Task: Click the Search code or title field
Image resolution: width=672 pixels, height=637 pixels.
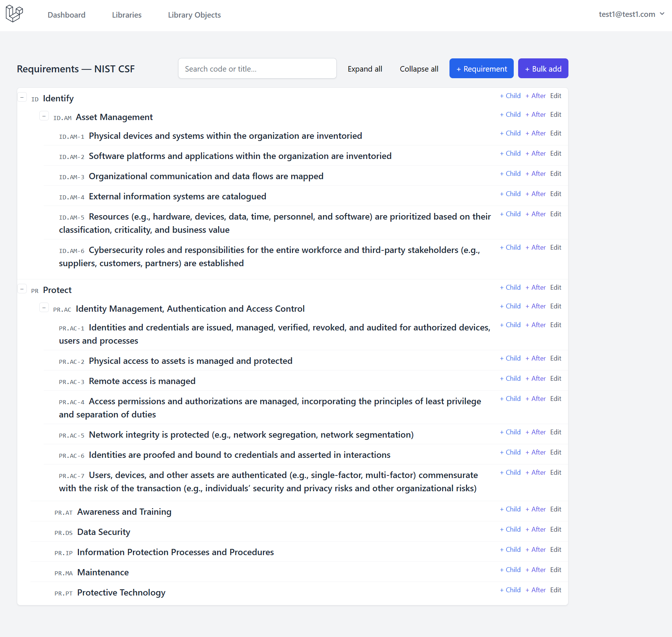Action: coord(257,69)
